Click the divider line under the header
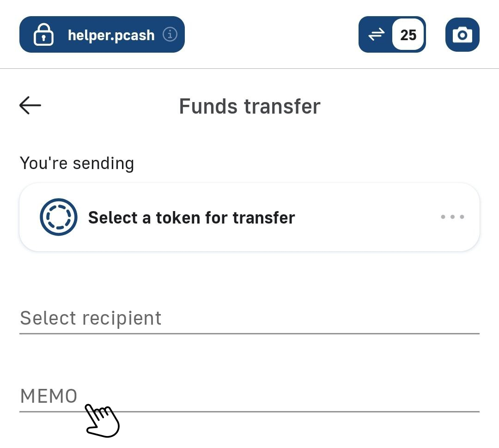 point(249,69)
